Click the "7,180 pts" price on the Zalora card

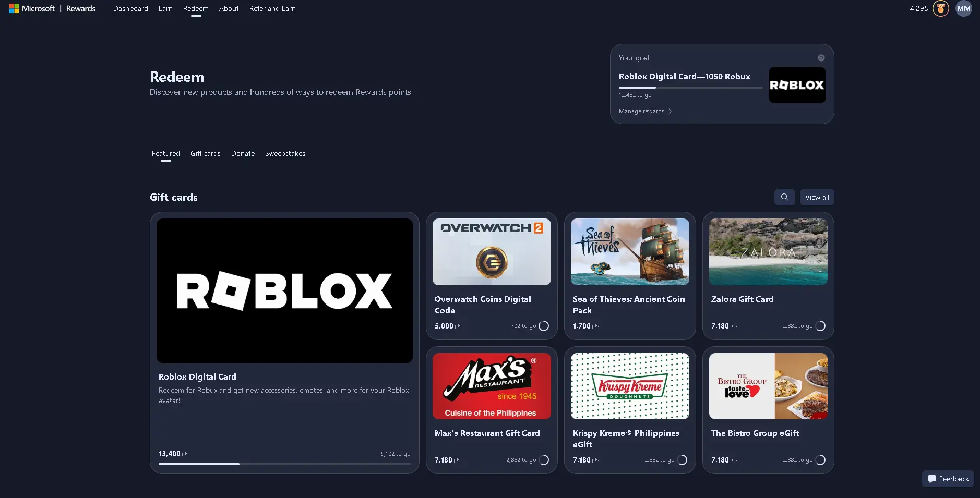click(x=724, y=326)
